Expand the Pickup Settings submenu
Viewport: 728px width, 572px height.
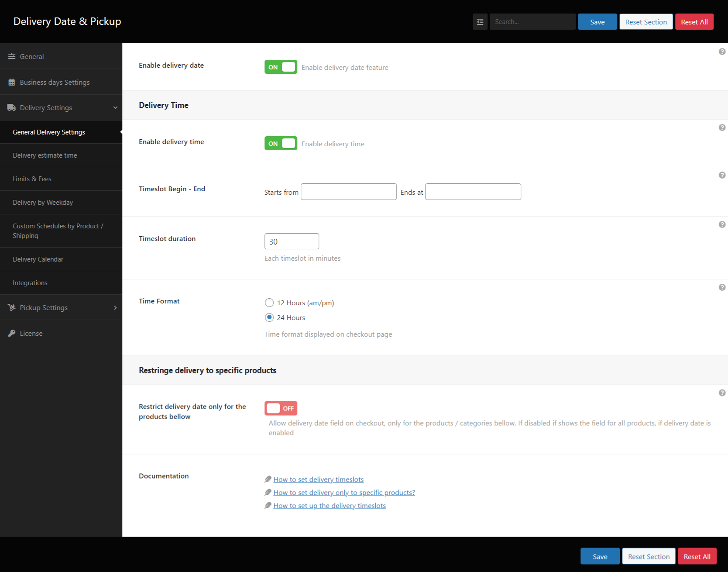(x=115, y=307)
